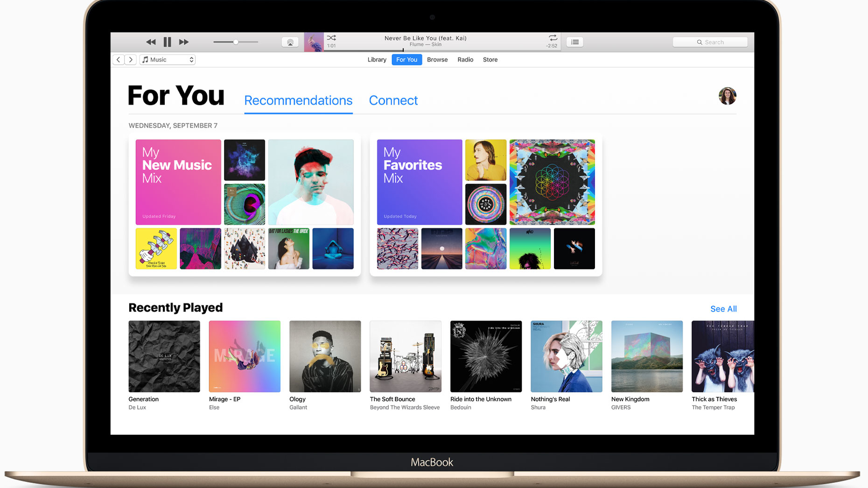Select the Recommendations section tab
Screen dimensions: 868x488
click(x=298, y=100)
